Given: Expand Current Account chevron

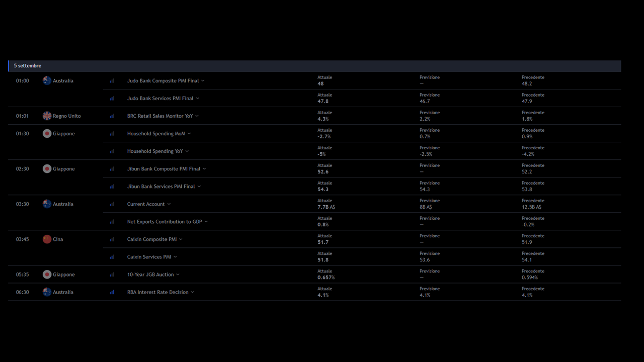Looking at the screenshot, I should pos(169,204).
